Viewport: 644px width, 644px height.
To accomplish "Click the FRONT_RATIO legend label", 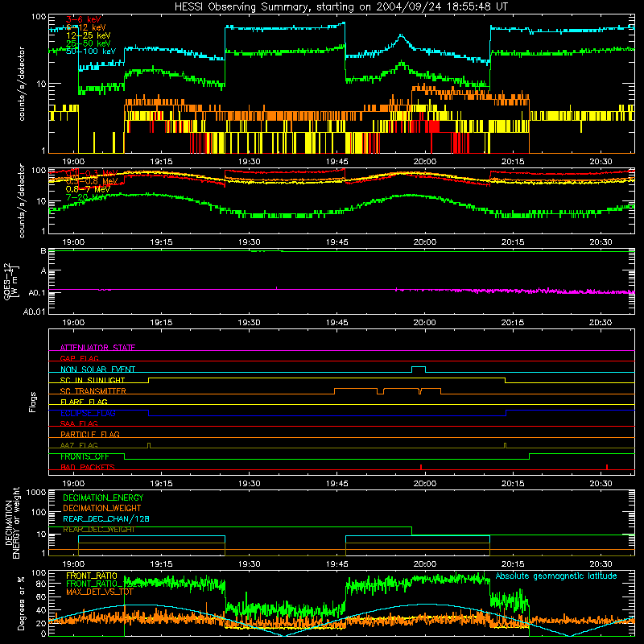I will 92,576.
